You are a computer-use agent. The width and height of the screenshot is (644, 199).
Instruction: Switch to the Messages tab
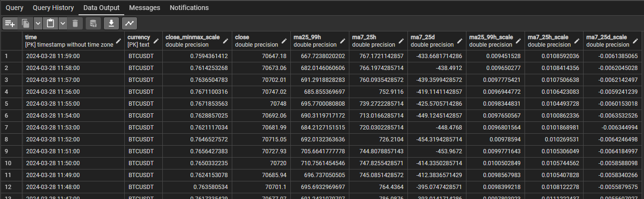pos(144,8)
